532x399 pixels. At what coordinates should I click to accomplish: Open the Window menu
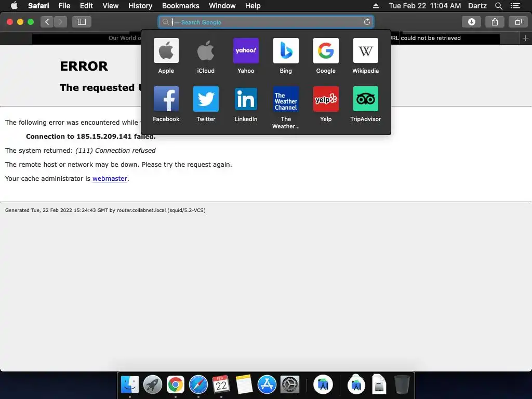point(222,6)
